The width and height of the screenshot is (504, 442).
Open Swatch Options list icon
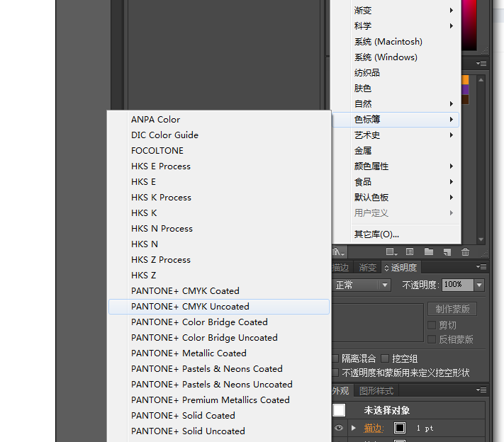coord(410,252)
